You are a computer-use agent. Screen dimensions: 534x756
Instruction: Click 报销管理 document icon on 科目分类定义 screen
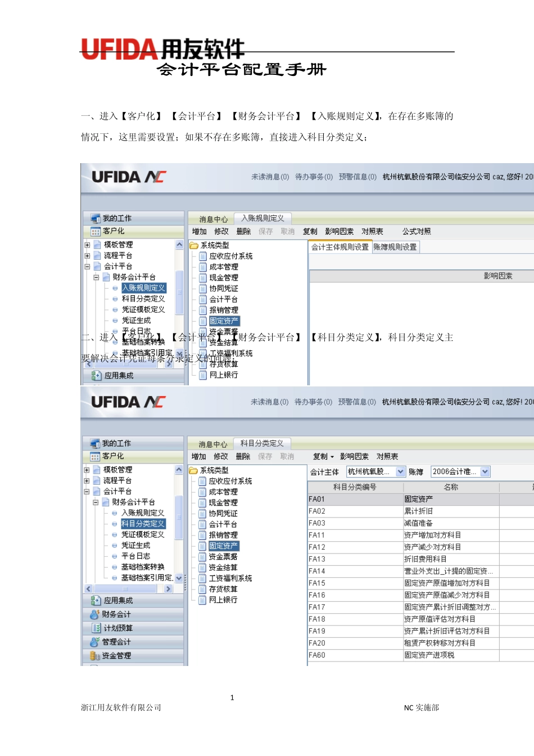pos(203,535)
